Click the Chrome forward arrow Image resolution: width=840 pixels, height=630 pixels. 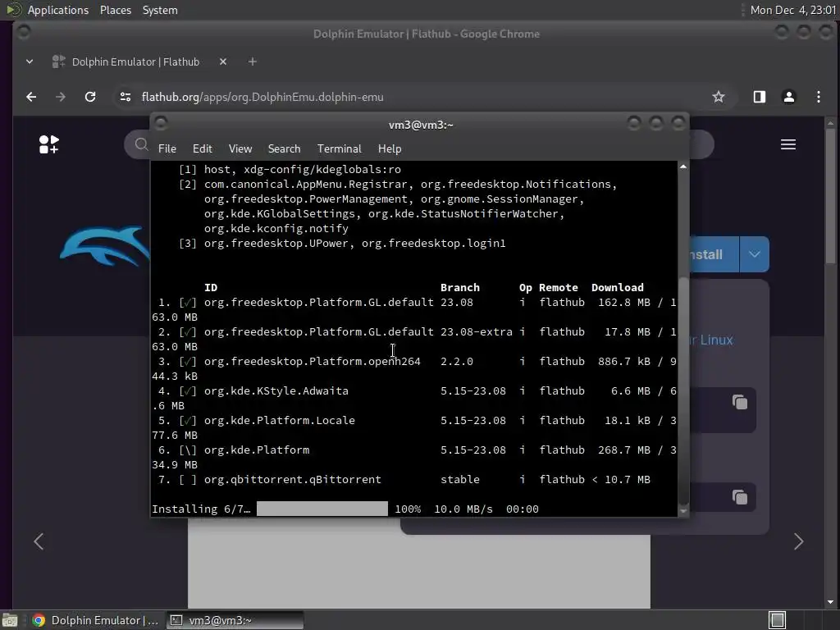coord(61,97)
